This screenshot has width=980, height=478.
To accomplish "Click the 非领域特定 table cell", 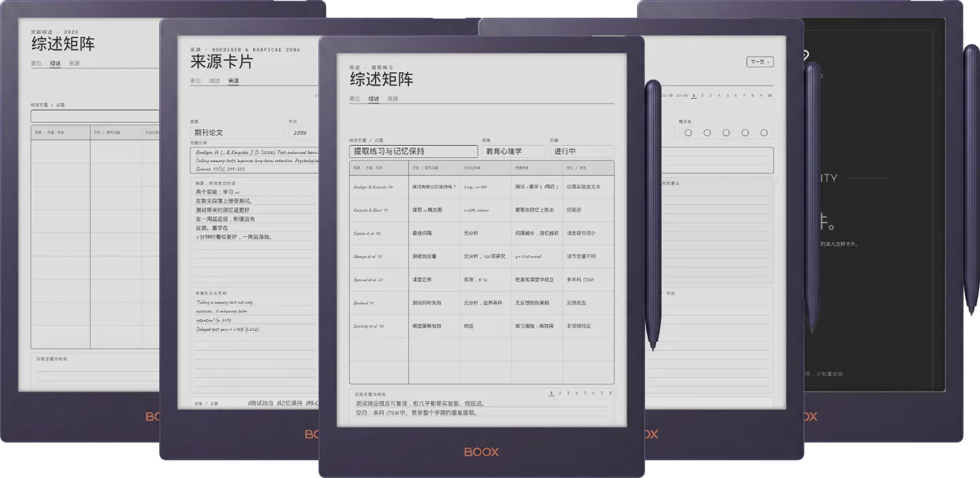I will (x=588, y=325).
